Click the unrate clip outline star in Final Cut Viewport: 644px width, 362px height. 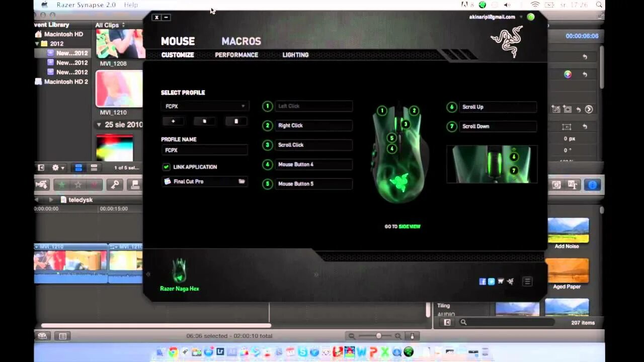click(x=78, y=185)
